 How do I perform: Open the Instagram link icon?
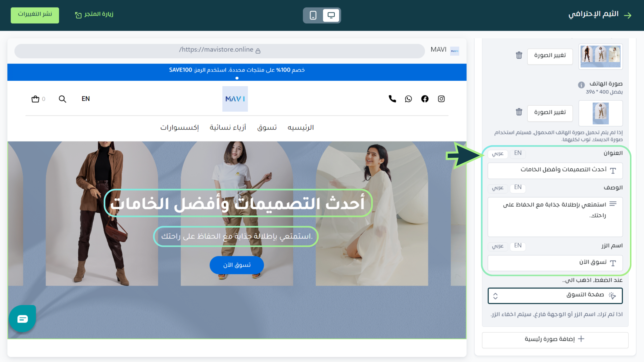(441, 99)
